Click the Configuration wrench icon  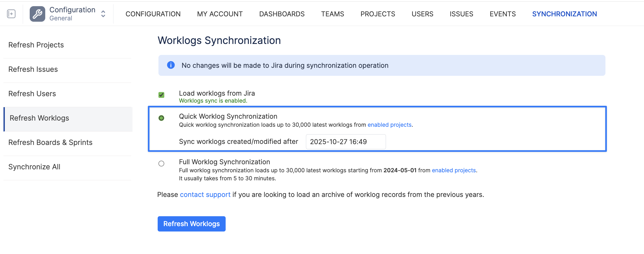(37, 14)
